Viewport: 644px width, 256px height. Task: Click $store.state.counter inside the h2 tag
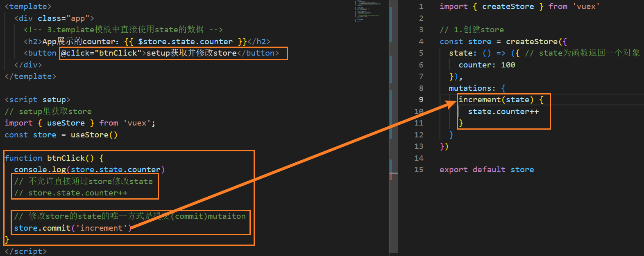185,41
